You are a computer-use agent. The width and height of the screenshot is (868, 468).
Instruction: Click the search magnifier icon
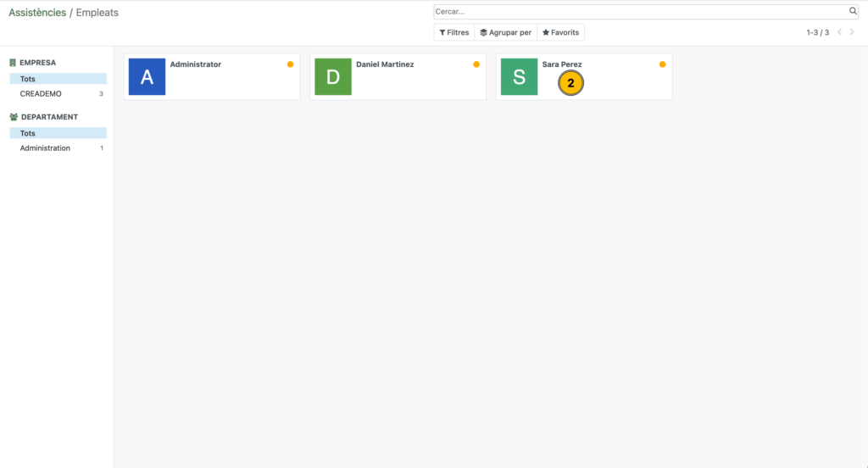[853, 12]
